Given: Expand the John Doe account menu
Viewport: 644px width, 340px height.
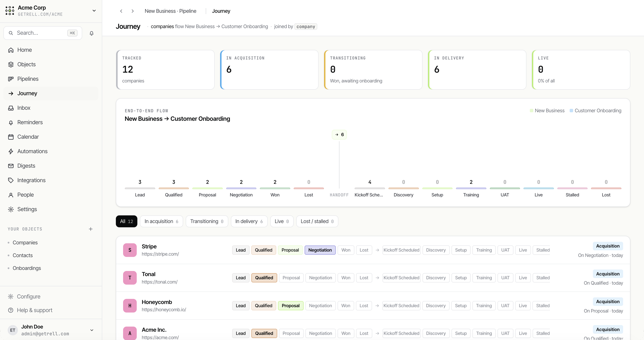Looking at the screenshot, I should (92, 330).
